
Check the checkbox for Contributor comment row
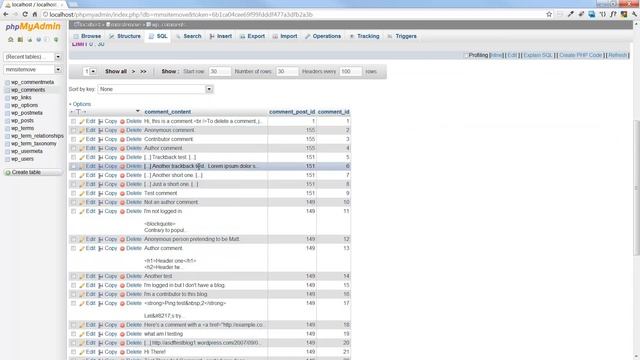click(73, 140)
